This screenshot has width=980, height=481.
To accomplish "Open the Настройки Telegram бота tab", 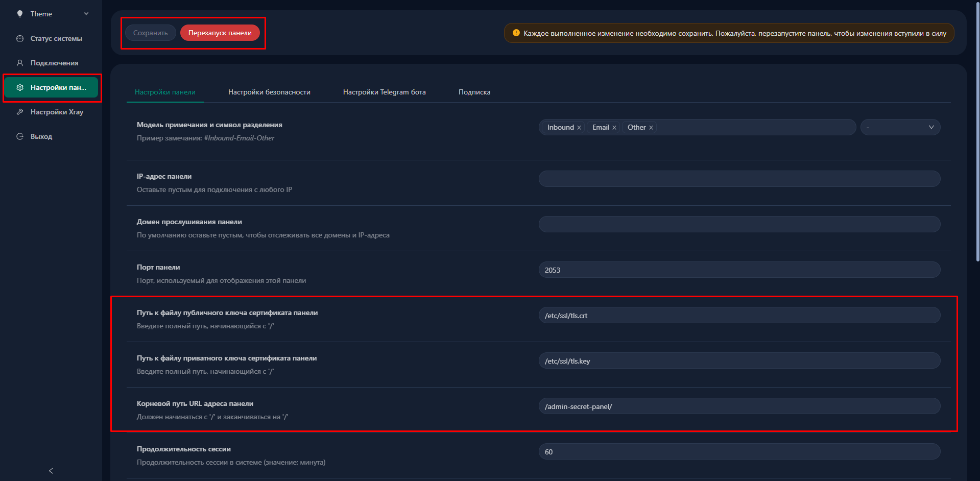I will pos(384,92).
